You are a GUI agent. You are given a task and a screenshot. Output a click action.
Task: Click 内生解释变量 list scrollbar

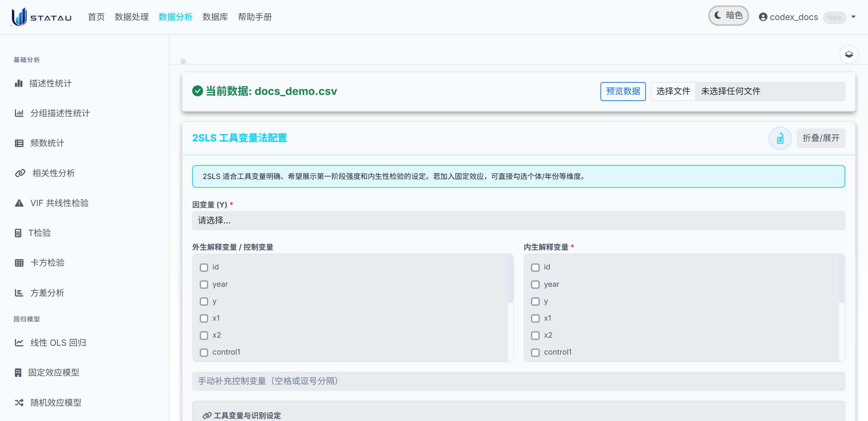pyautogui.click(x=842, y=279)
